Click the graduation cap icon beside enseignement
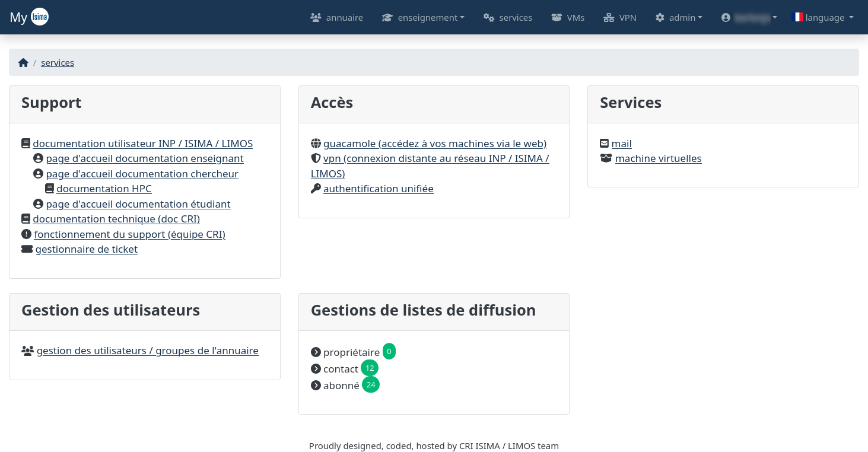The height and width of the screenshot is (452, 868). tap(387, 17)
